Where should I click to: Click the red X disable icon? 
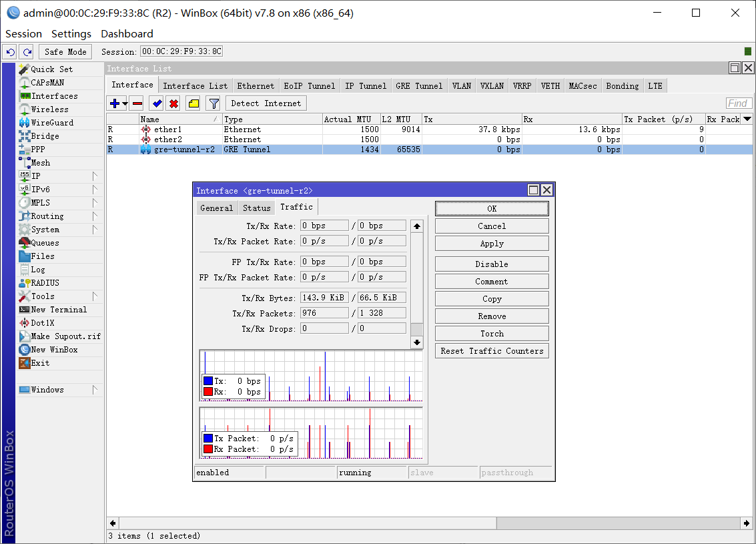[173, 103]
